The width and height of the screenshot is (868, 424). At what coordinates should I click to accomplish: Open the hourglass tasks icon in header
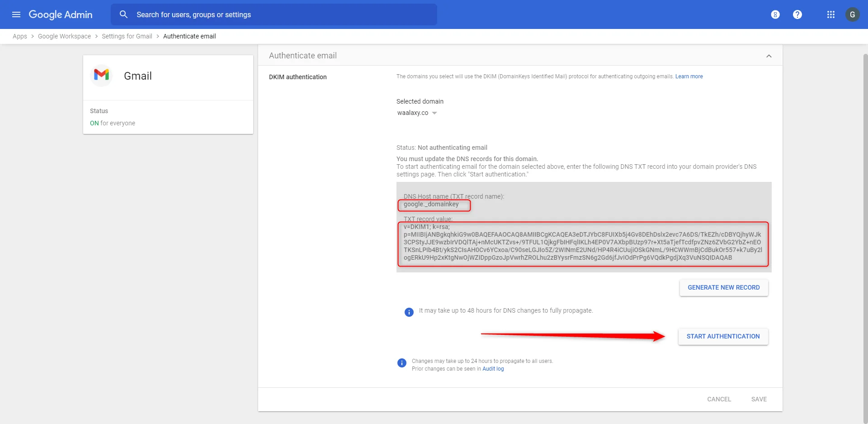point(775,14)
